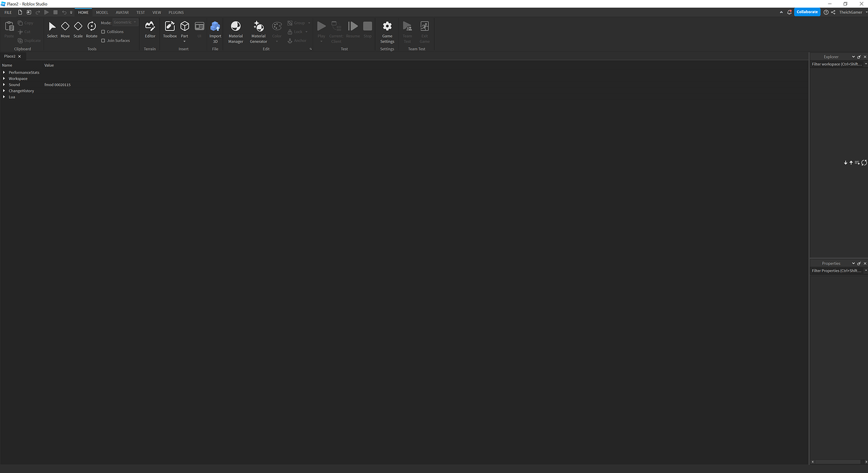
Task: Click the down arrow icon in the Explorer
Action: [x=846, y=163]
